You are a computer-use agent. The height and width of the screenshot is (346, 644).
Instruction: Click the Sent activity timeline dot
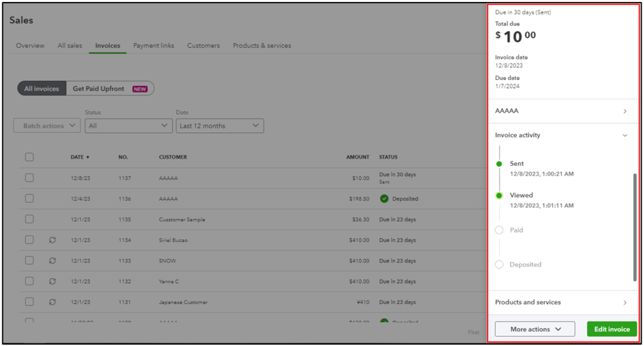[499, 164]
